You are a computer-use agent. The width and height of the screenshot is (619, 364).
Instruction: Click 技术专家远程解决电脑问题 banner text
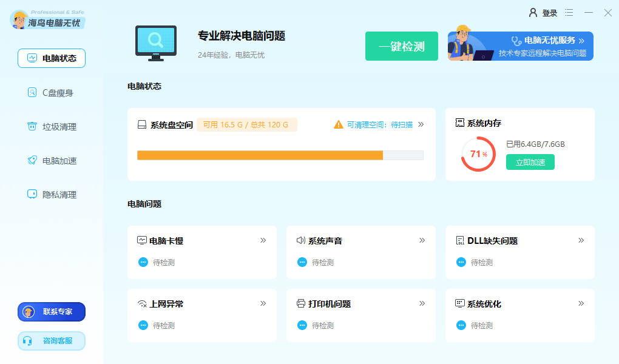[x=543, y=53]
